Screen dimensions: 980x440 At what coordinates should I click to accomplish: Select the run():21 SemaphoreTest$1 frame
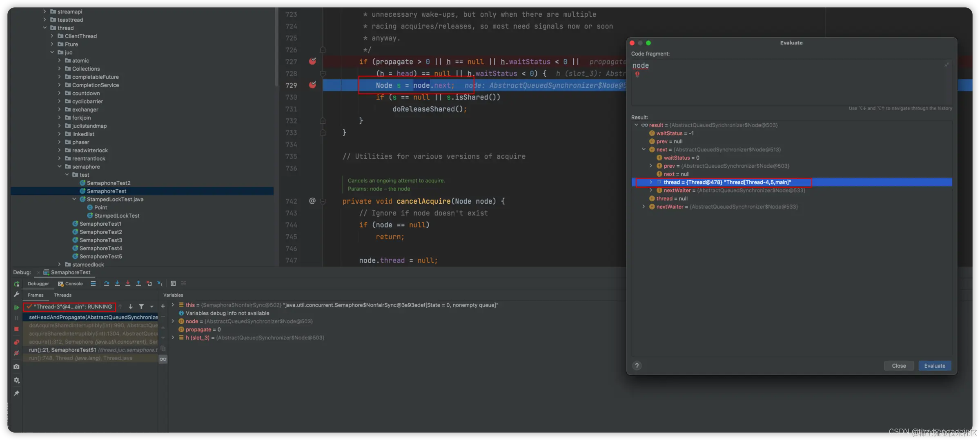coord(90,350)
